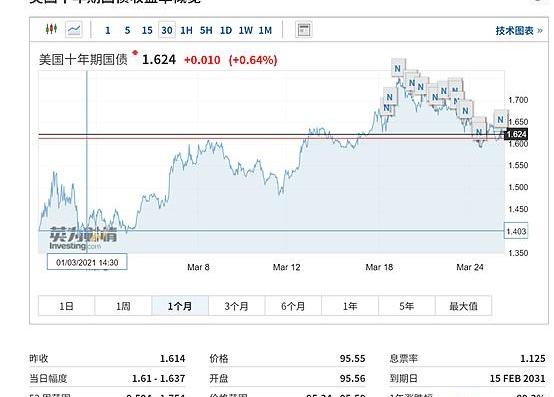The image size is (554, 397).
Task: Select the 5-minute interval
Action: point(127,30)
